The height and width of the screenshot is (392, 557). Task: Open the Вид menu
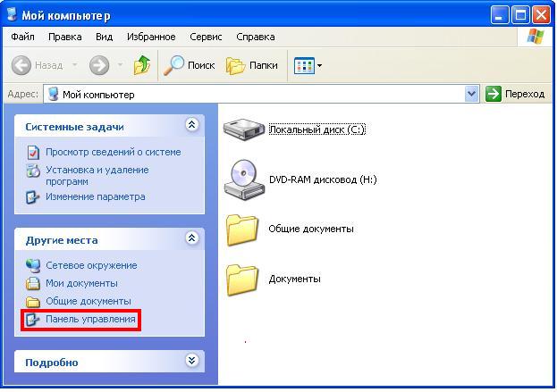pyautogui.click(x=104, y=37)
